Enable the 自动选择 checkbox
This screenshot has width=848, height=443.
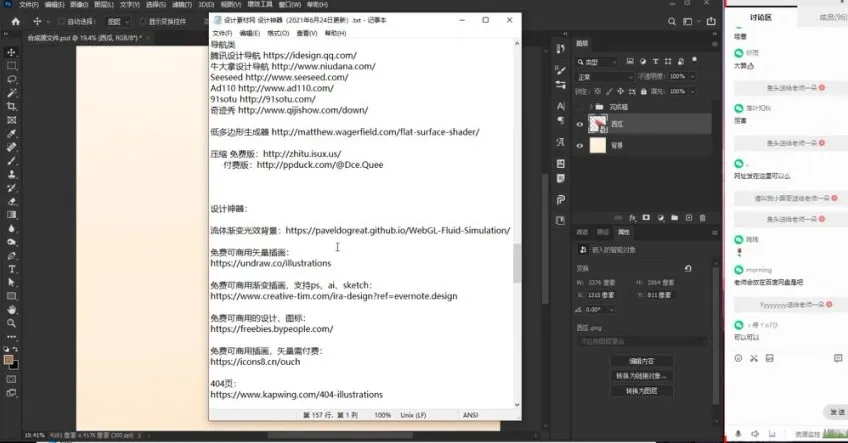point(61,21)
